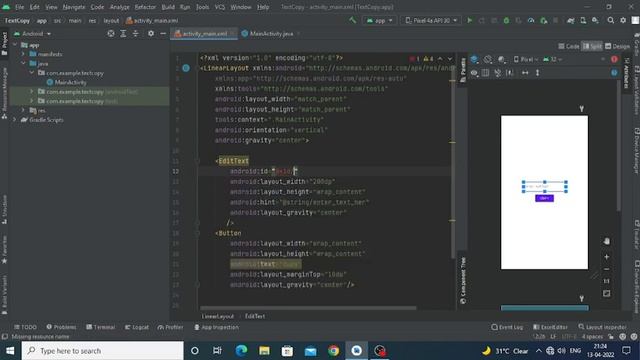Click the design surface layers icon
Screen dimensions: 640x360
point(474,60)
